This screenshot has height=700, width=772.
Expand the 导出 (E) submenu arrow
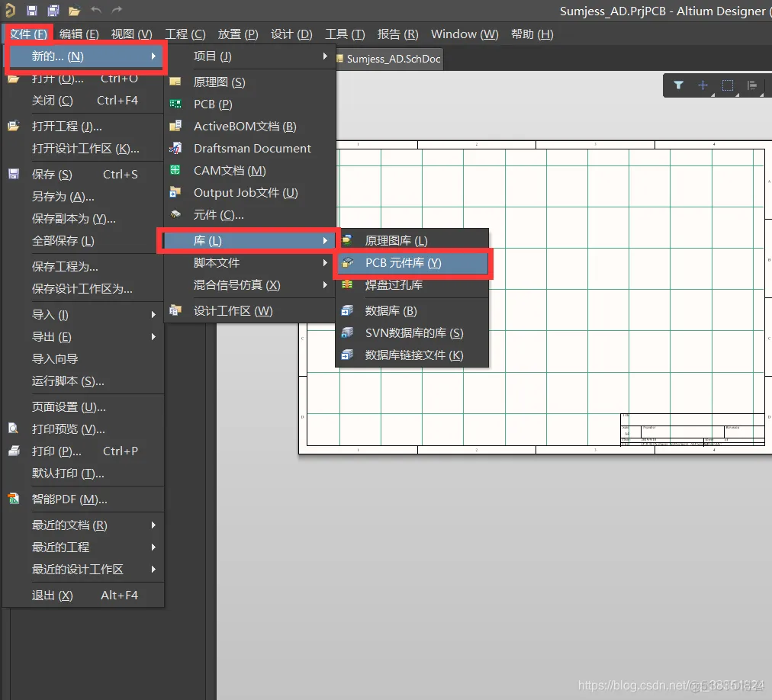pos(153,337)
